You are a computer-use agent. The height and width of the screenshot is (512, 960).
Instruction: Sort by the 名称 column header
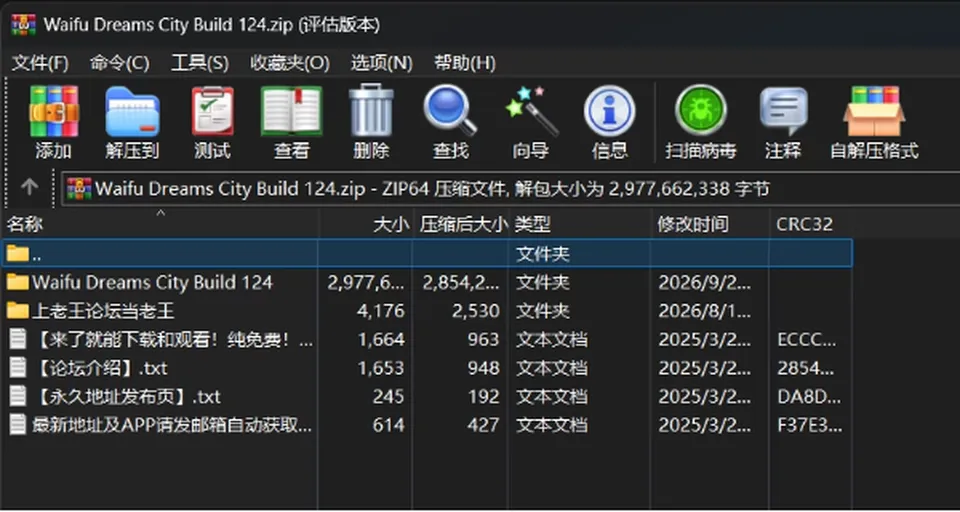pos(160,225)
